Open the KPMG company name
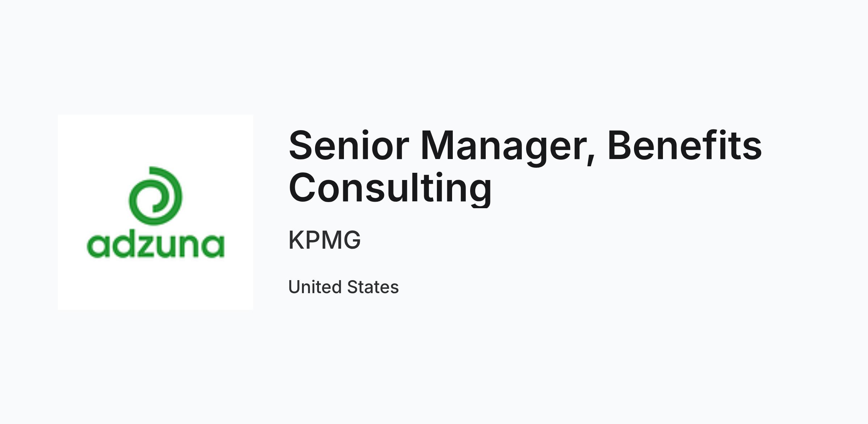 (325, 240)
